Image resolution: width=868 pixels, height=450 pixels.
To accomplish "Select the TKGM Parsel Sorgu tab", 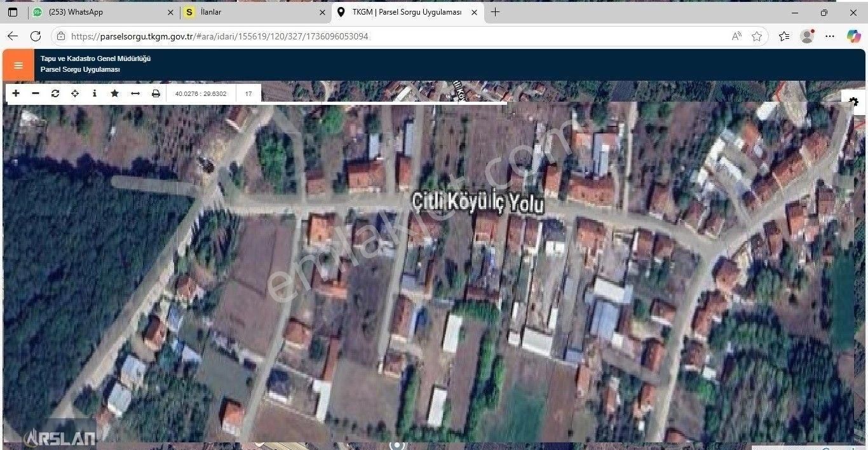I will [x=407, y=12].
